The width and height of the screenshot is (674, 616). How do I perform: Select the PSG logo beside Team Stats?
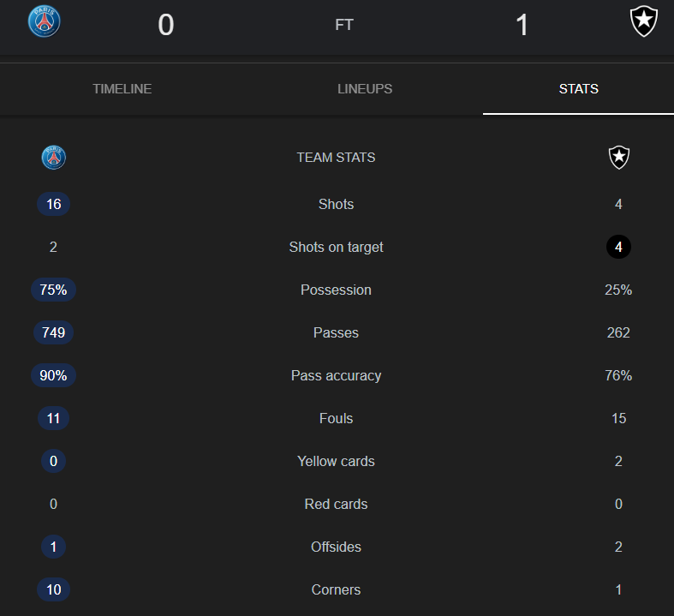pos(54,158)
